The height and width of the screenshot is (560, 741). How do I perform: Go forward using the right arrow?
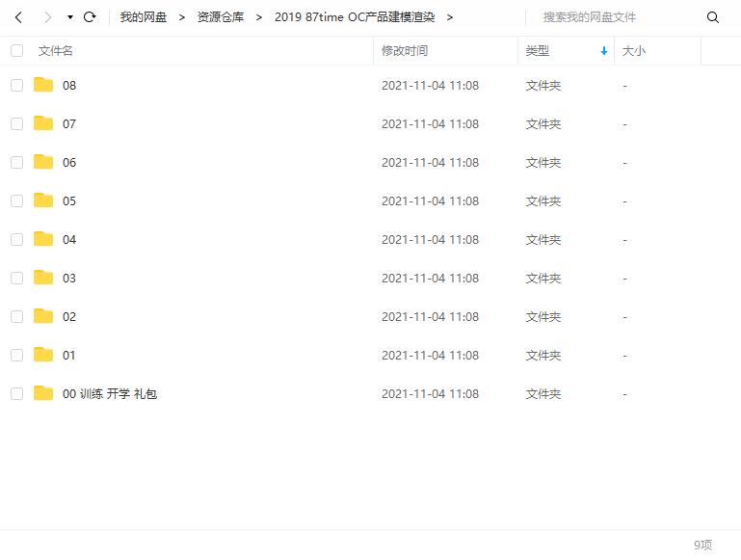click(x=47, y=17)
